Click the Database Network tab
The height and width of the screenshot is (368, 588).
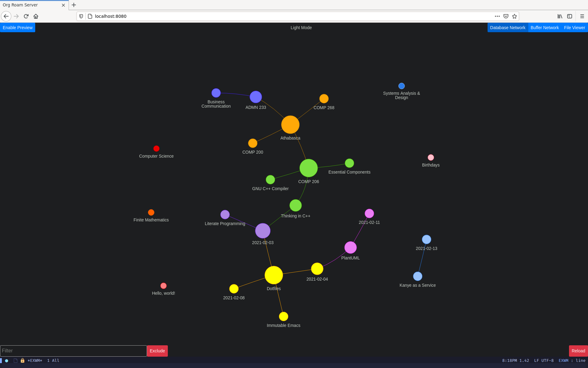[x=508, y=28]
